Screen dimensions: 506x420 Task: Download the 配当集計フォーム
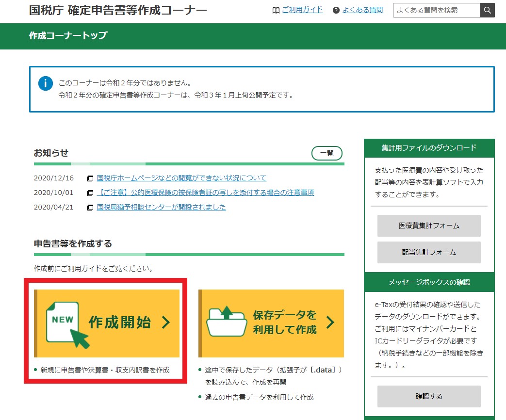(429, 253)
